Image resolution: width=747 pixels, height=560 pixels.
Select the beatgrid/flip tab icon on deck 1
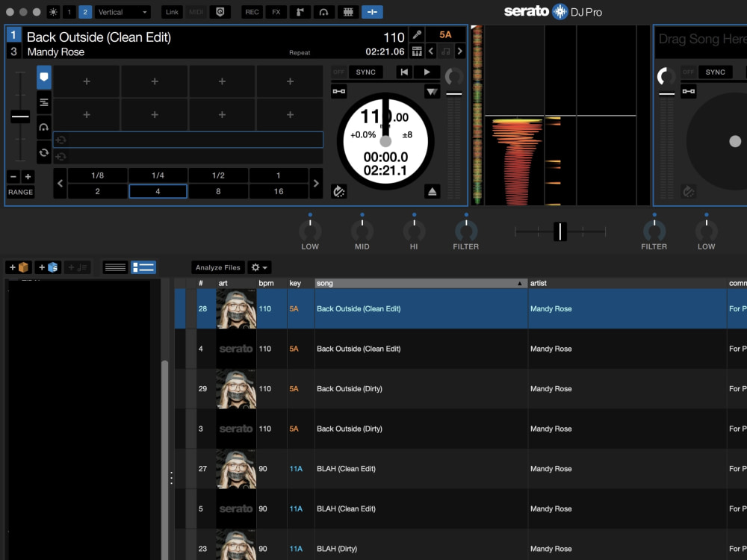click(x=44, y=102)
